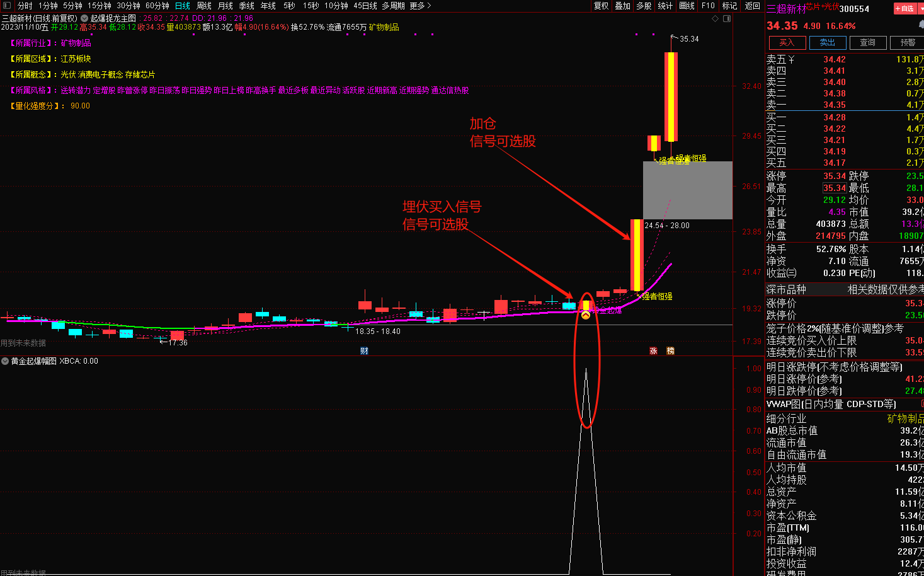Image resolution: width=924 pixels, height=576 pixels.
Task: Click the boxed 最高 value 35.34
Action: point(835,188)
